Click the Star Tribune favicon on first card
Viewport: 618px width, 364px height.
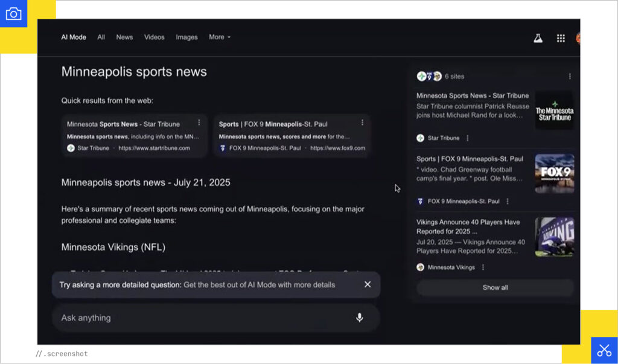(x=71, y=147)
